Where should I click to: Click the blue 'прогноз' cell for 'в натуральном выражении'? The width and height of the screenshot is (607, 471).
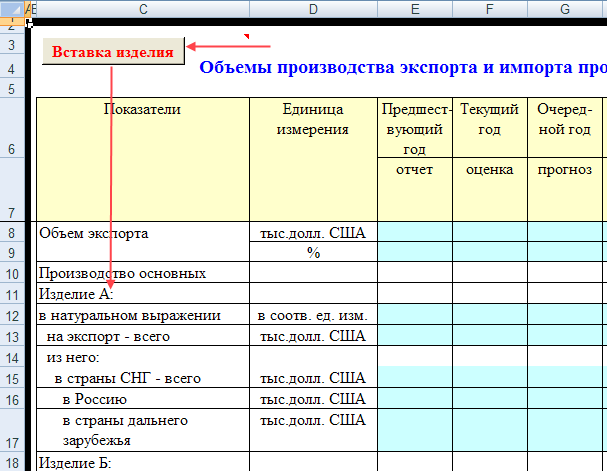565,315
